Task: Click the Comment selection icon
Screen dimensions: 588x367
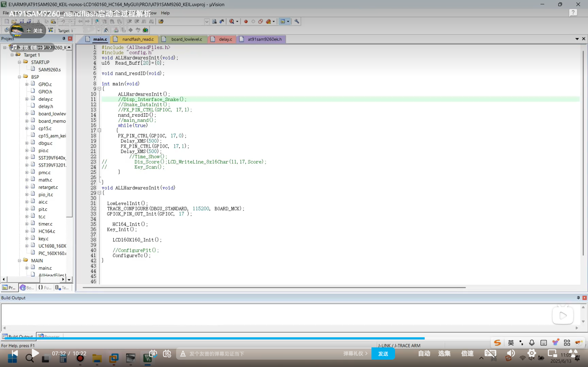Action: 144,21
